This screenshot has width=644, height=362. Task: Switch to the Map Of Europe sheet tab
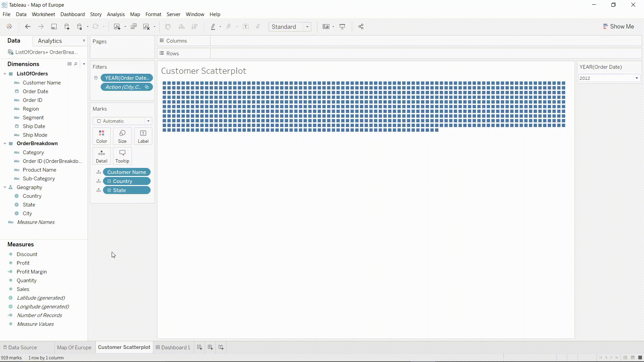[x=74, y=347]
